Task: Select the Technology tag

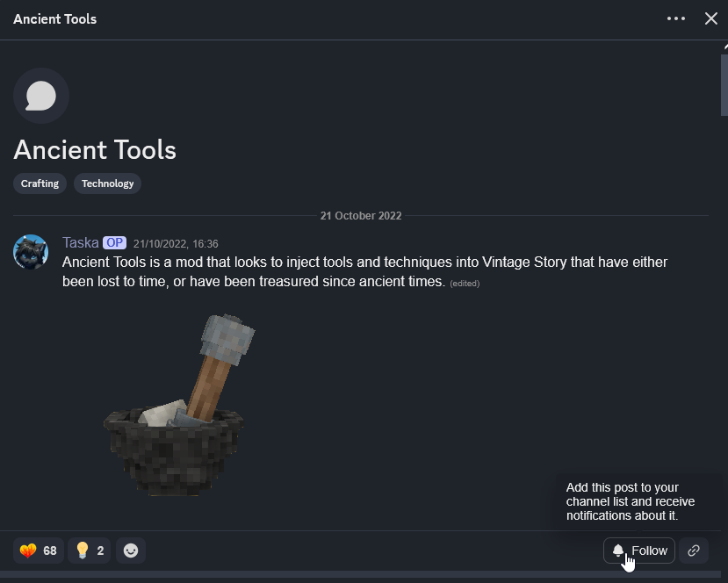Action: (108, 184)
